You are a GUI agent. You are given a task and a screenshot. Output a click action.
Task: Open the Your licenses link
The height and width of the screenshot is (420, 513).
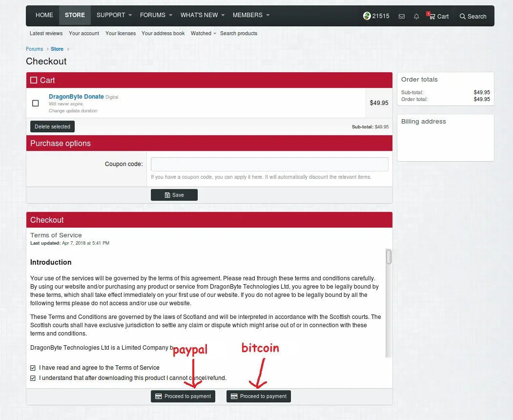click(x=121, y=33)
